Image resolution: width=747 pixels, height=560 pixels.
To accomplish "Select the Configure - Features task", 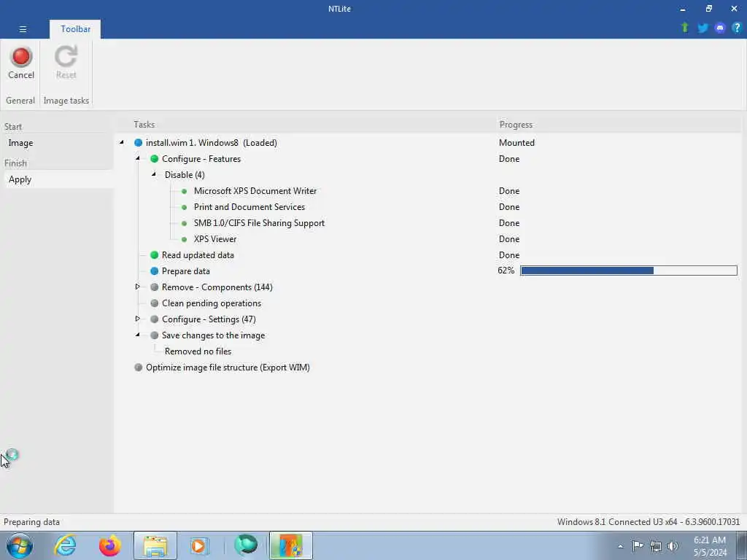I will [201, 158].
